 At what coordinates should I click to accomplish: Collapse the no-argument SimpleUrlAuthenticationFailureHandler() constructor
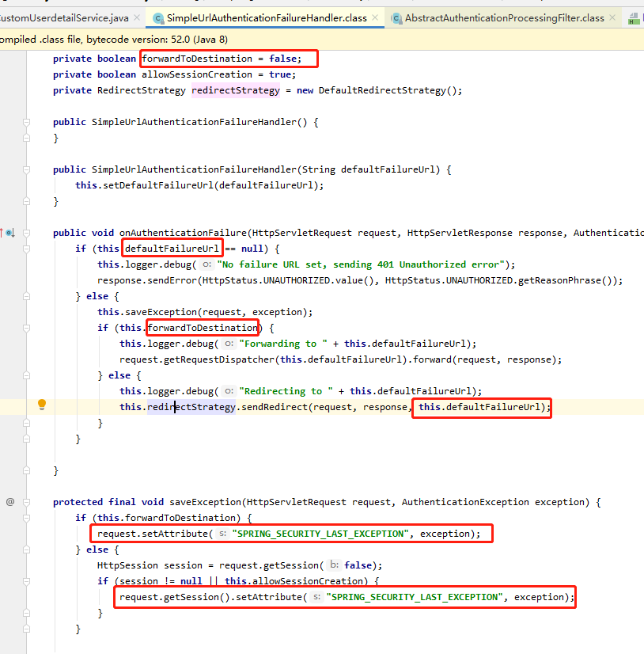[x=26, y=122]
